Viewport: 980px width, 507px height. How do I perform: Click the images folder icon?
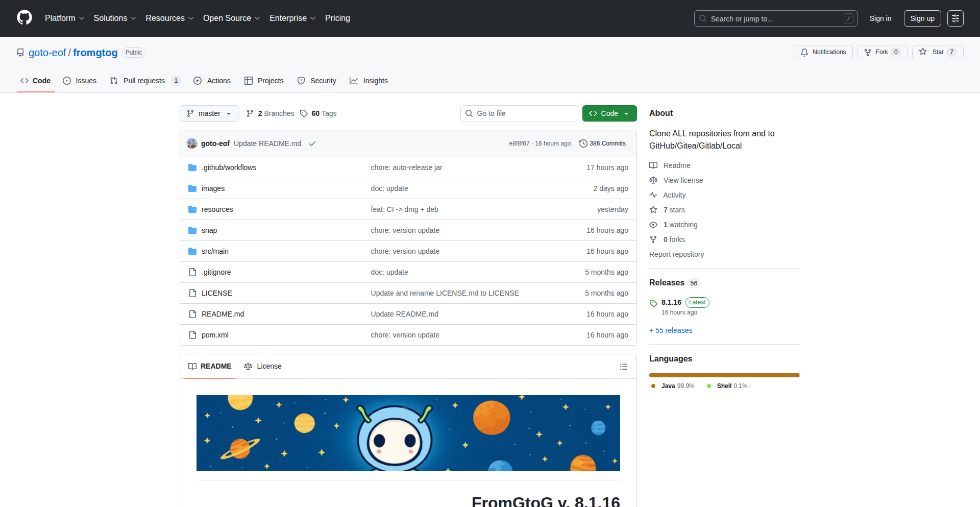tap(192, 188)
